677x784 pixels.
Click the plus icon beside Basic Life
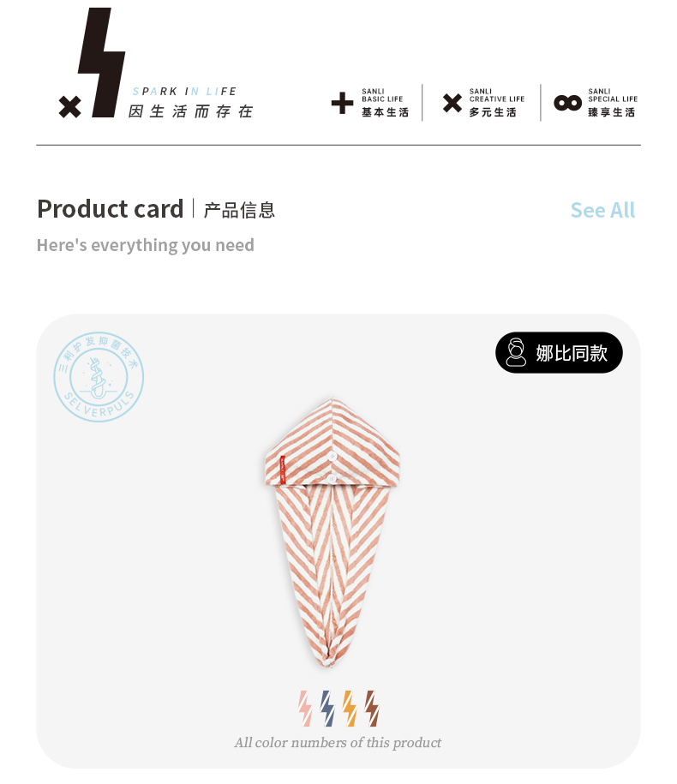tap(342, 104)
